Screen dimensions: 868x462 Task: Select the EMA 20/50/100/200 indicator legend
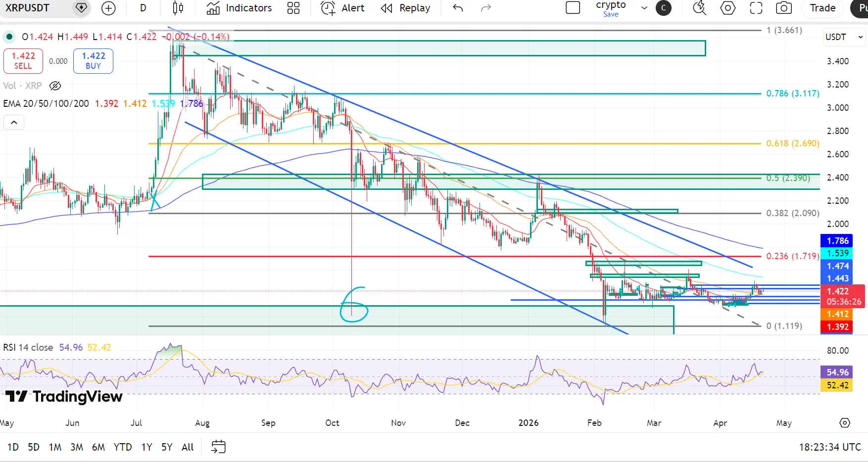(46, 103)
